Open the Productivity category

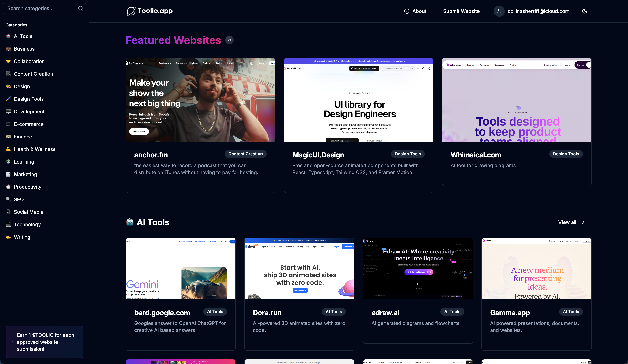click(x=27, y=187)
